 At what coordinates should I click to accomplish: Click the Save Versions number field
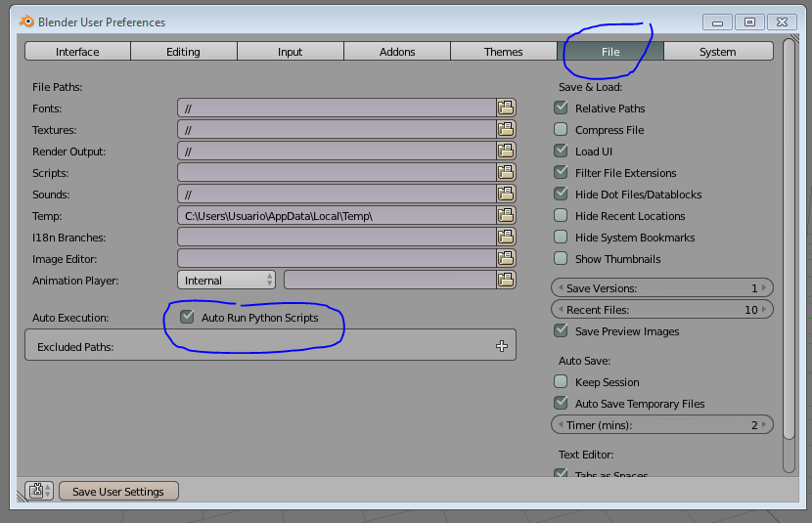coord(662,287)
